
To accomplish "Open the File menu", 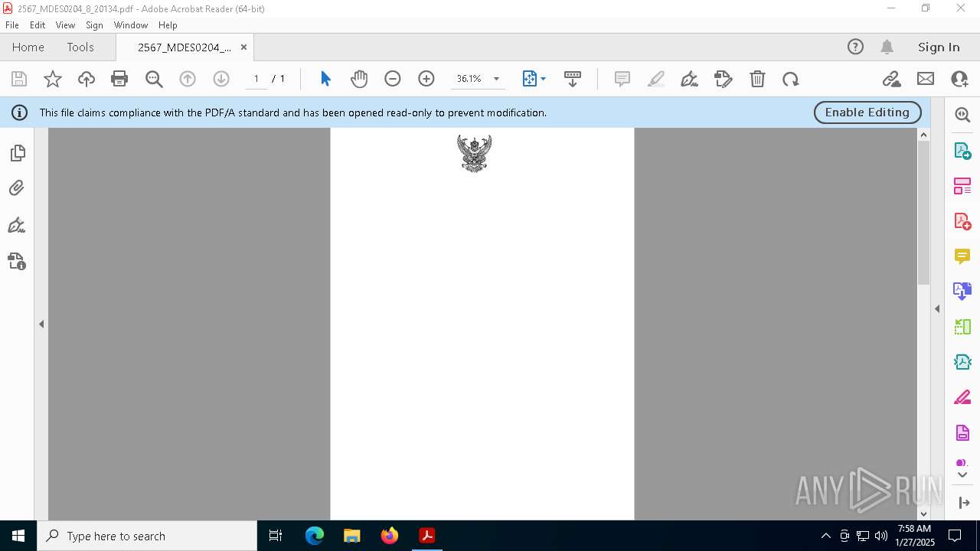I will [12, 25].
